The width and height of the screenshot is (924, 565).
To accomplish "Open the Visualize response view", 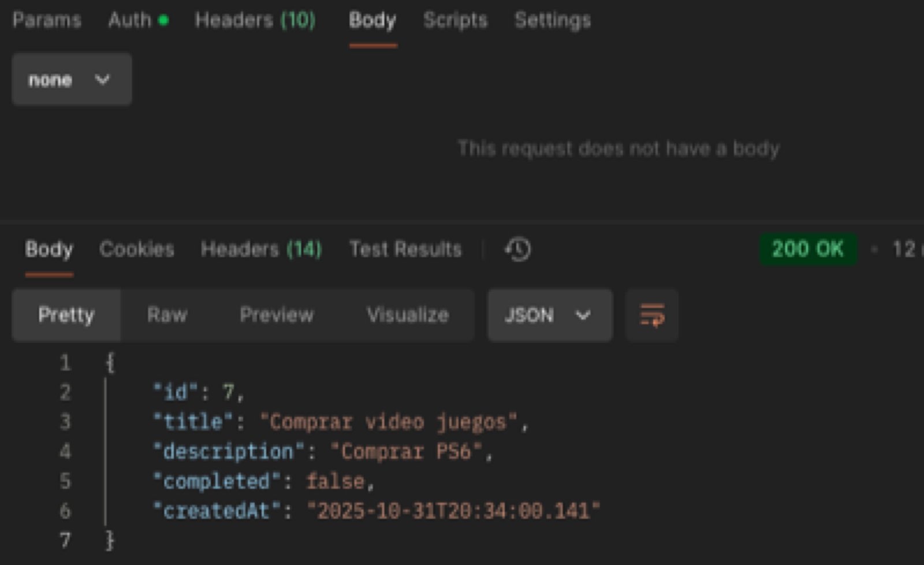I will click(x=408, y=315).
